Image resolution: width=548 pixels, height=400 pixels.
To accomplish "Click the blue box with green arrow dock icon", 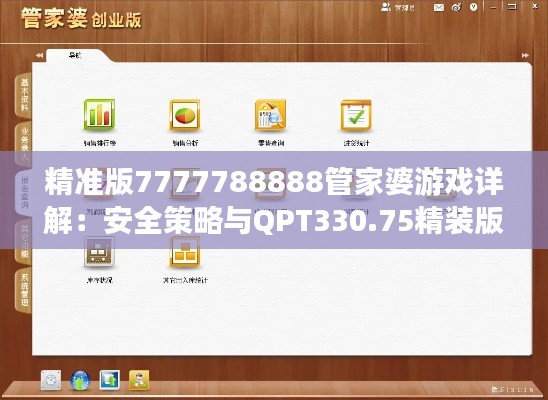I will click(x=109, y=380).
